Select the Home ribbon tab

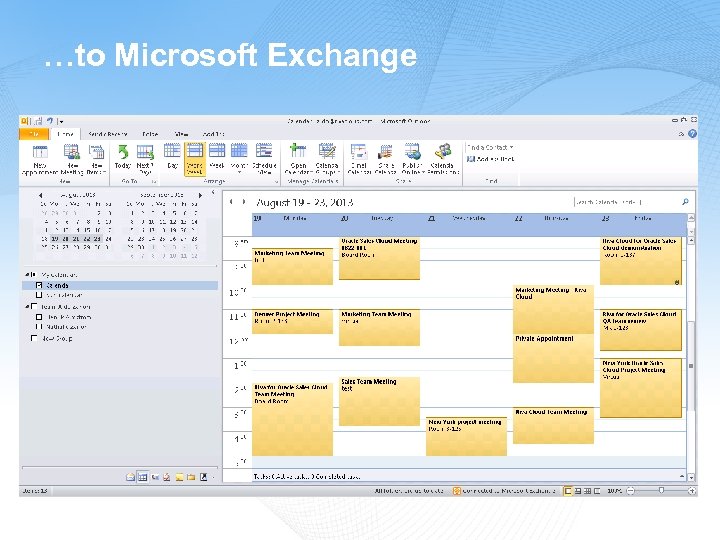tap(65, 134)
